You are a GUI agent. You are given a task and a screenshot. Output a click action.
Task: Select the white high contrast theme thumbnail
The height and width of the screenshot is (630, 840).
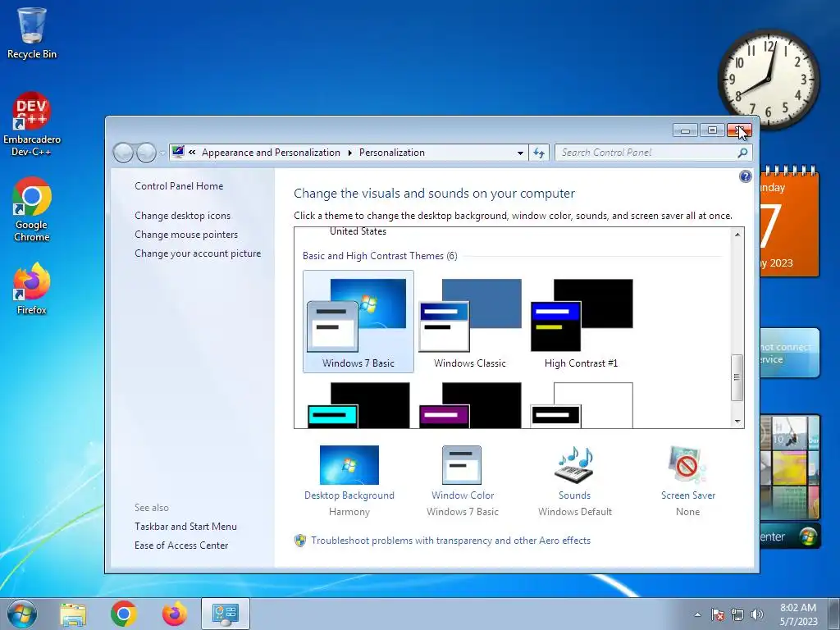point(582,405)
